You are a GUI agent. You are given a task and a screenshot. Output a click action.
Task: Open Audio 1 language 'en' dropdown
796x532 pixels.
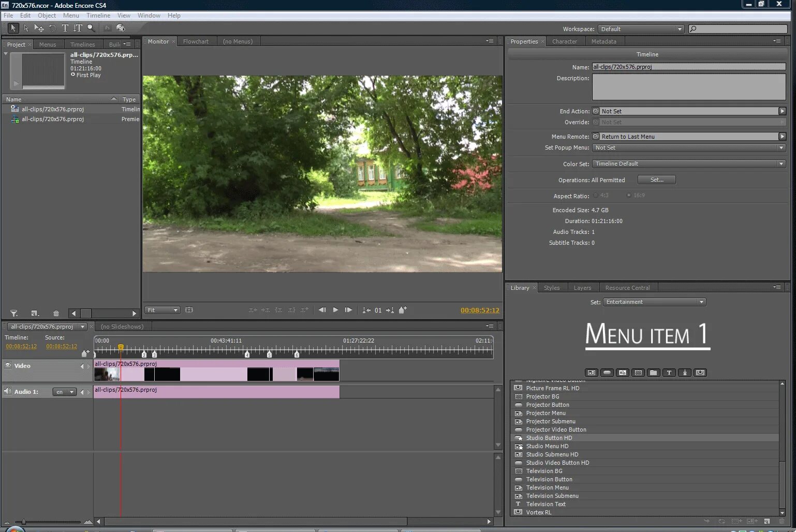point(65,392)
